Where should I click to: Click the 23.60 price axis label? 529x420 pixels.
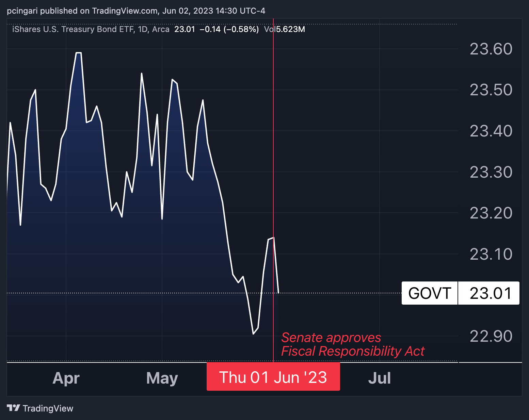pos(491,49)
